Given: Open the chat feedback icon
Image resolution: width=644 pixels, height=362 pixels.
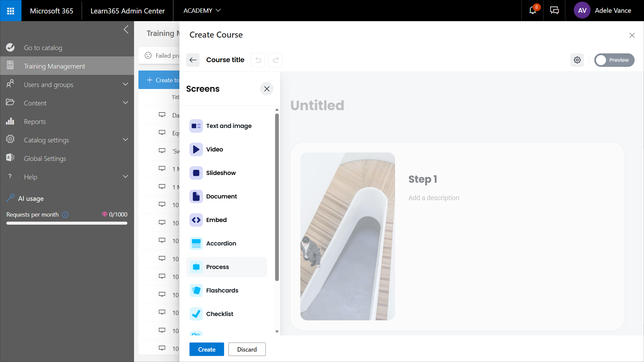Looking at the screenshot, I should [x=554, y=11].
